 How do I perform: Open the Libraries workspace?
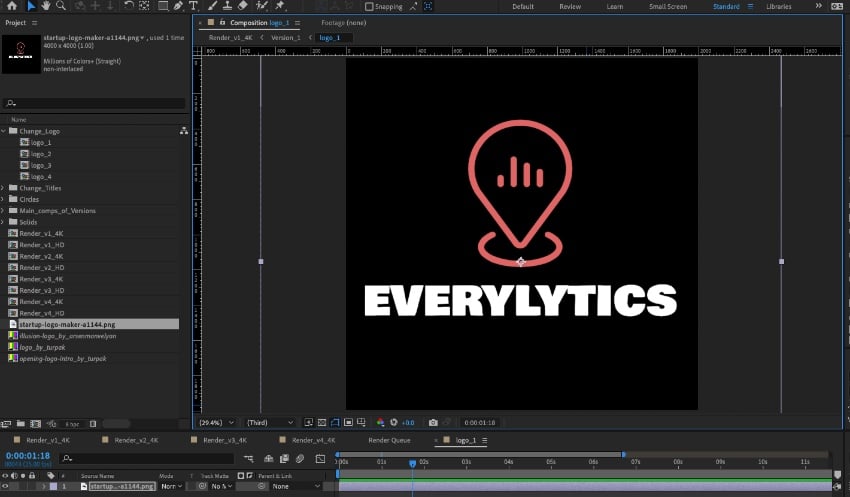pos(778,7)
